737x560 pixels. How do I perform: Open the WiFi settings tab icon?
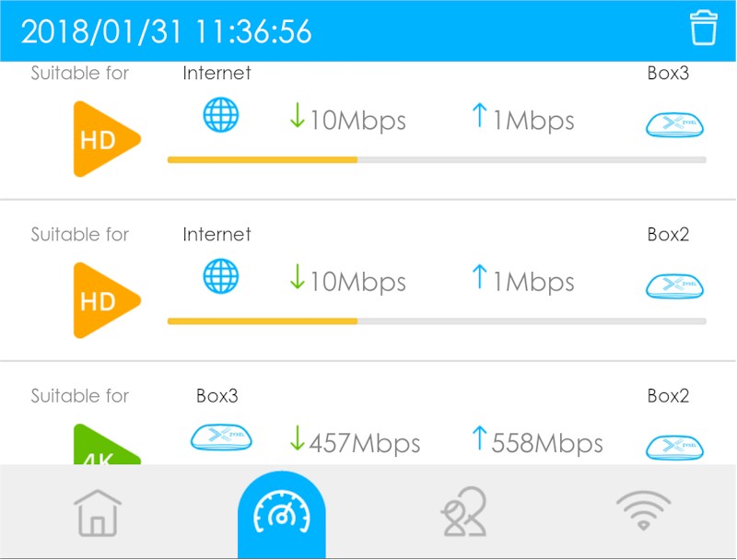click(x=643, y=510)
